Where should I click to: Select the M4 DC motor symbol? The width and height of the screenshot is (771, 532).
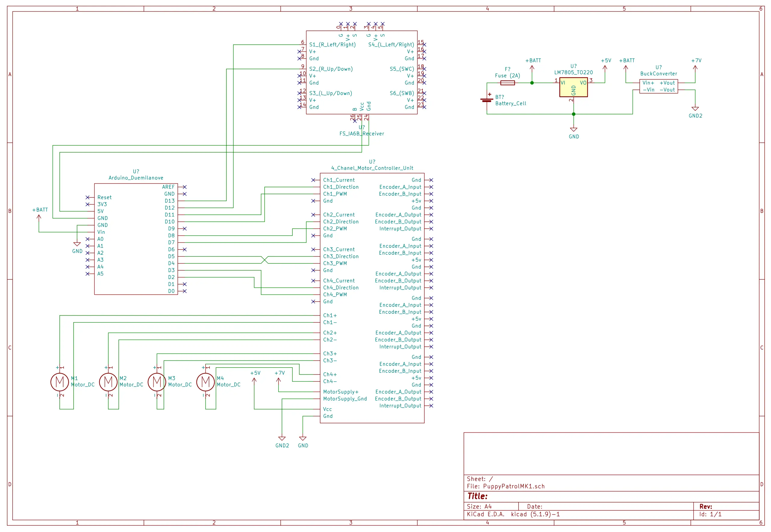point(206,382)
